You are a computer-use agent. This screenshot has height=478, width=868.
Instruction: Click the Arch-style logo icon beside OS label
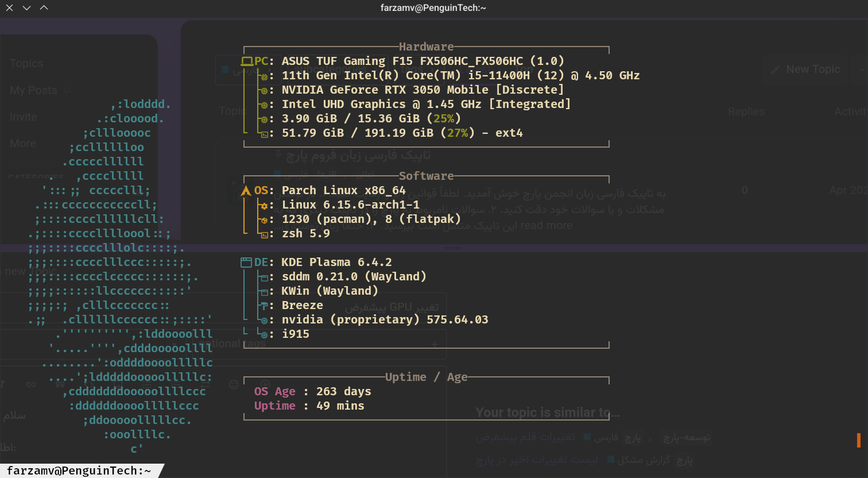246,191
